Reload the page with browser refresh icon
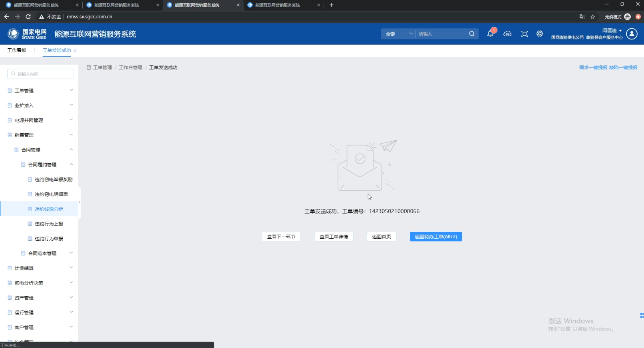The height and width of the screenshot is (348, 644). (x=28, y=17)
